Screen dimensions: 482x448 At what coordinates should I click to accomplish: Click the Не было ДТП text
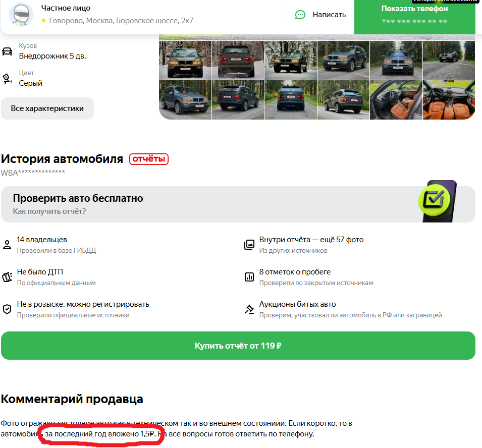pos(40,272)
